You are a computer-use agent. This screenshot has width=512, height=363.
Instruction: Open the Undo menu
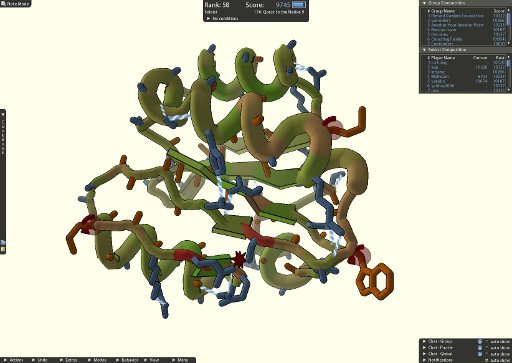40,360
